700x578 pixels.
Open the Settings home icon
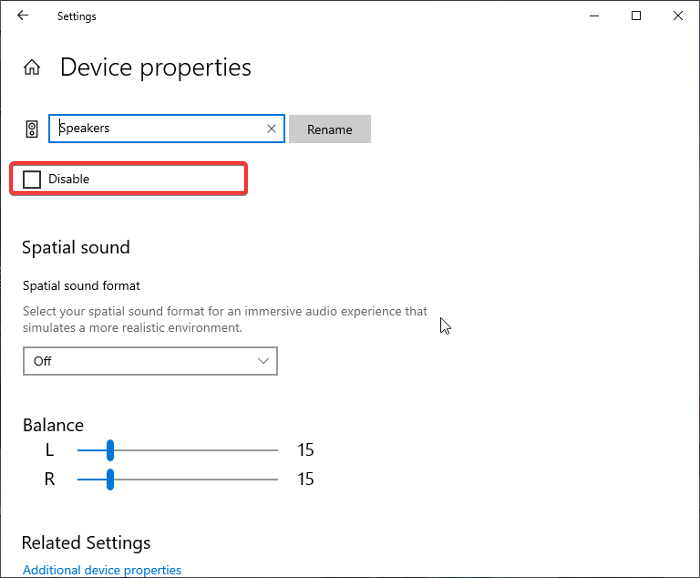pyautogui.click(x=32, y=68)
